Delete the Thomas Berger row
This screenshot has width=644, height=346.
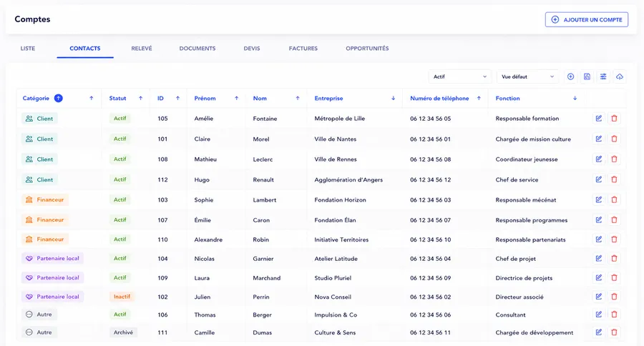click(x=614, y=315)
